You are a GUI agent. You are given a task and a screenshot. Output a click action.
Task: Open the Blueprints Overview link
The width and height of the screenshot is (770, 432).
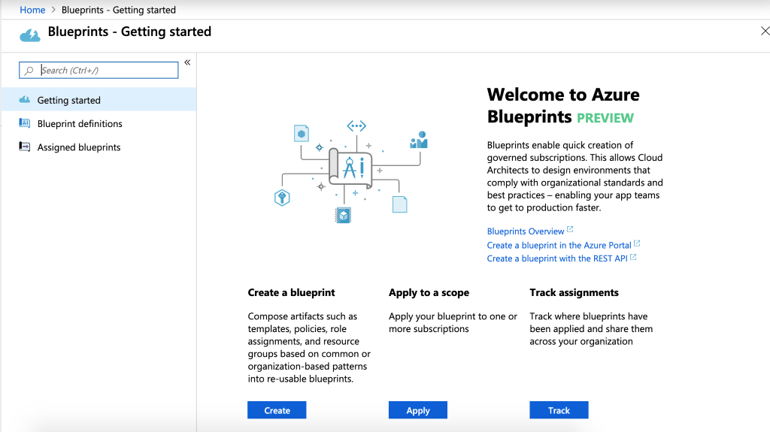click(525, 231)
